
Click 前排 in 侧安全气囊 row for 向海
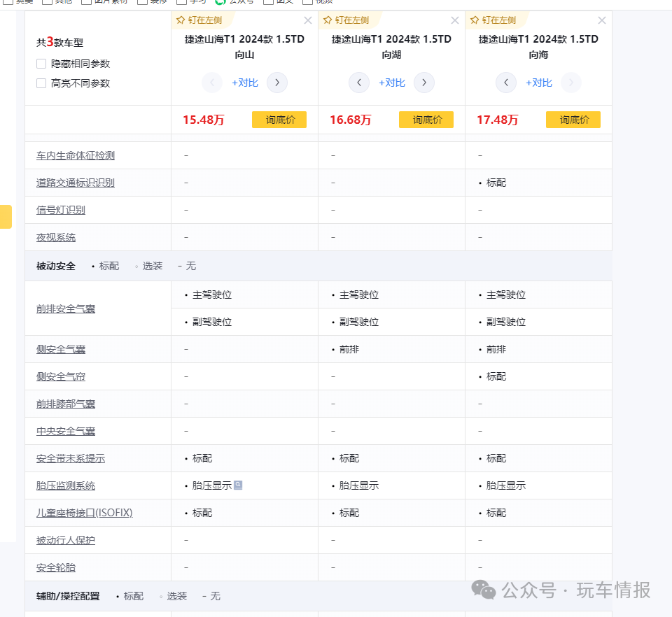tap(496, 349)
